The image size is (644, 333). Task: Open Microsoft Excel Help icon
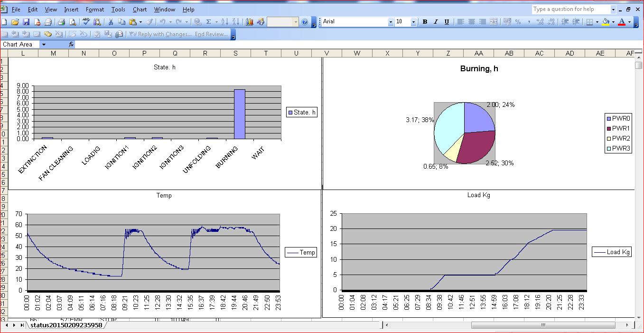coord(305,22)
